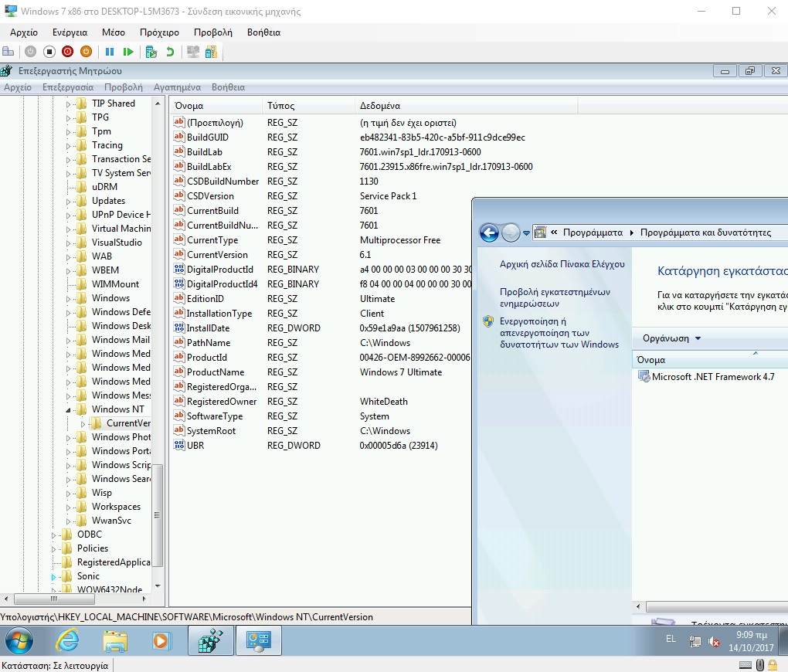Click the BuildGUID string value icon
Image resolution: width=788 pixels, height=672 pixels.
[178, 137]
